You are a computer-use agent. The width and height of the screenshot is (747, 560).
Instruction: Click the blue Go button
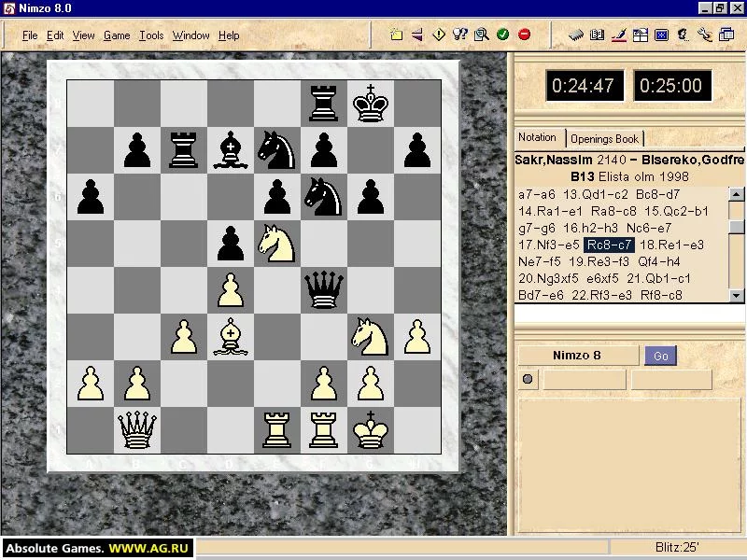click(x=661, y=356)
